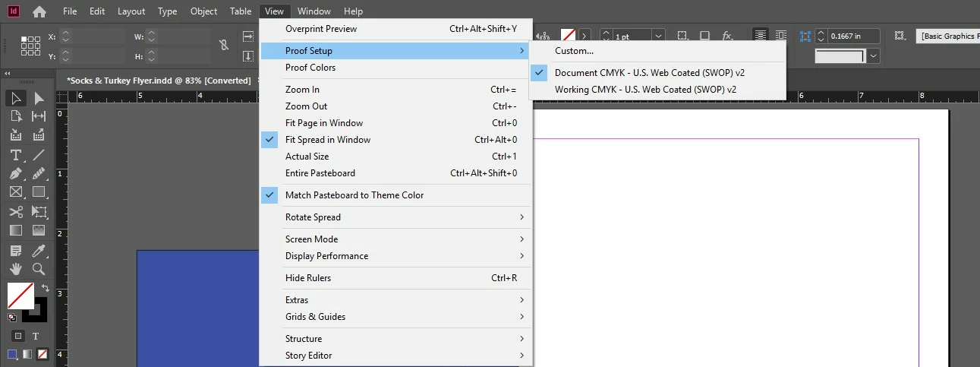The height and width of the screenshot is (367, 980).
Task: Click the Pen tool
Action: pos(15,173)
